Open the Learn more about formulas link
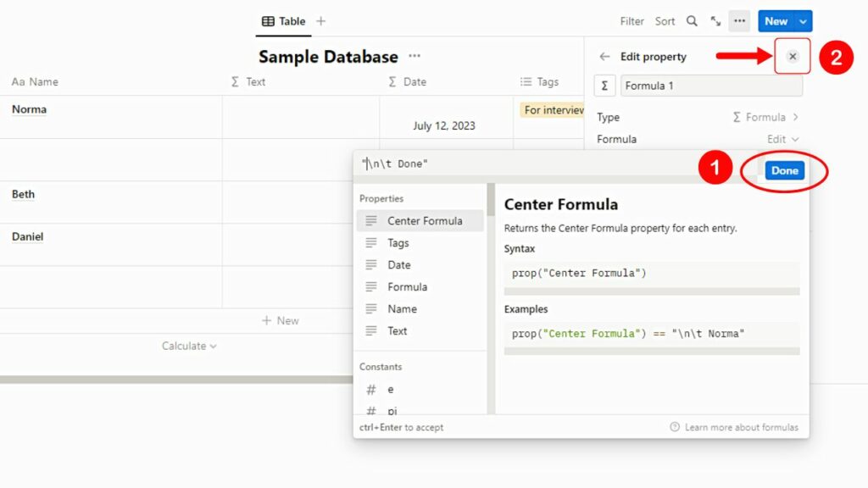The width and height of the screenshot is (868, 488). 742,427
